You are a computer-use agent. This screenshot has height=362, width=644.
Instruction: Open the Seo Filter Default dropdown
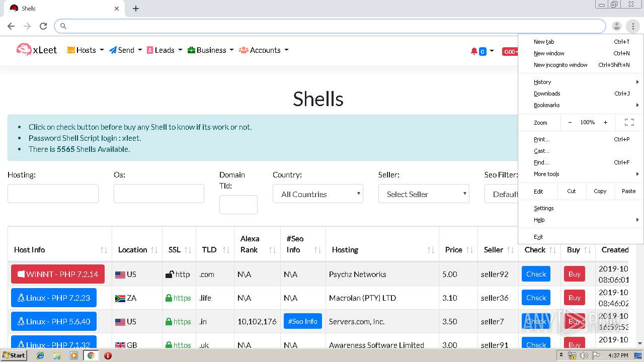[x=502, y=194]
